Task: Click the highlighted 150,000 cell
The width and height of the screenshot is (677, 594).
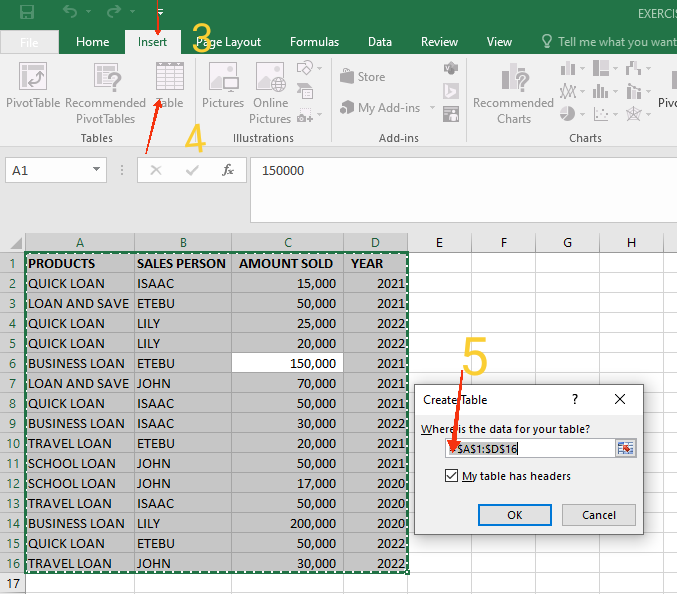Action: [x=287, y=363]
